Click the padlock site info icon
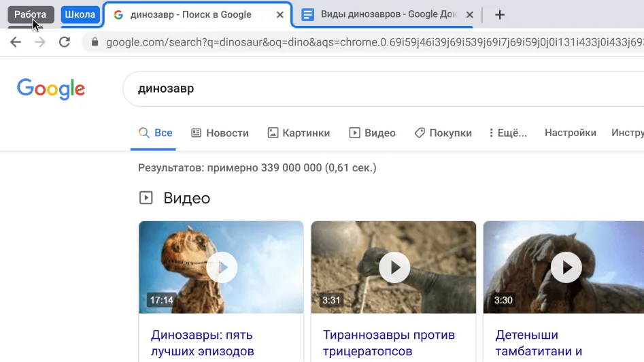 click(95, 42)
